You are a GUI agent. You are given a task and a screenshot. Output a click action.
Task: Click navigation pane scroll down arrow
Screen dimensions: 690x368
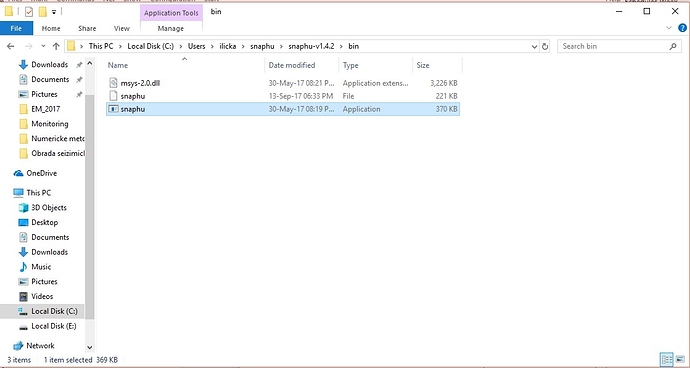click(x=89, y=347)
